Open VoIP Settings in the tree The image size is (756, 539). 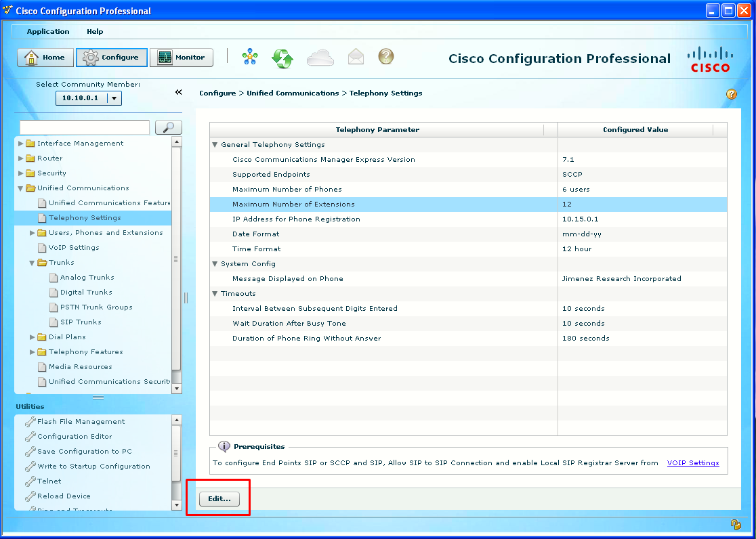(x=74, y=248)
